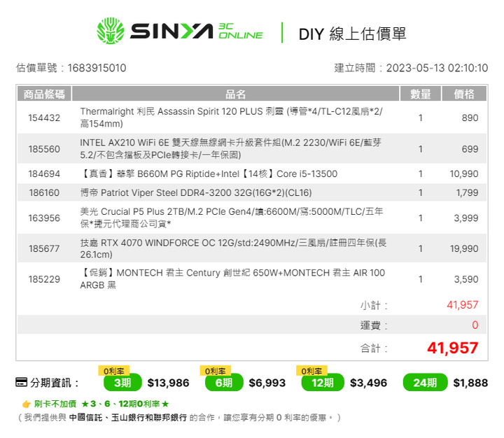Click the Crucial P5 Plus 2TB item name
The height and width of the screenshot is (438, 504).
point(232,218)
